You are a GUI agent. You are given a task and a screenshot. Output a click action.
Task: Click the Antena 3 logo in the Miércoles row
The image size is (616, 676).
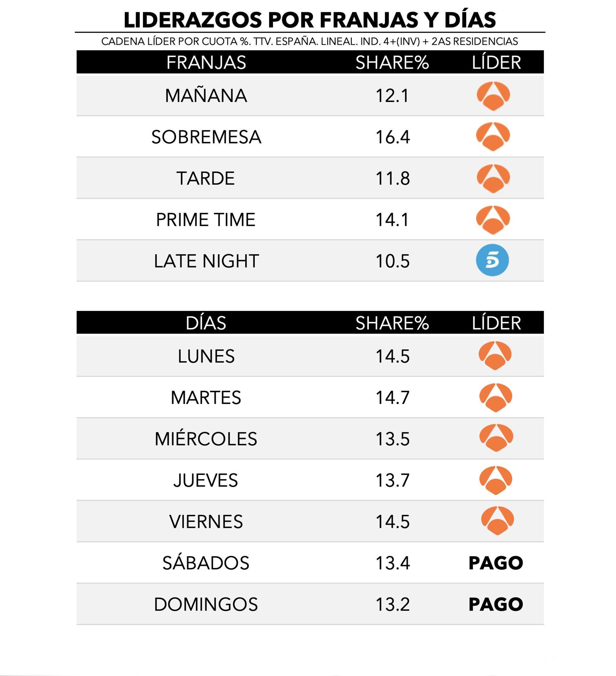[496, 438]
